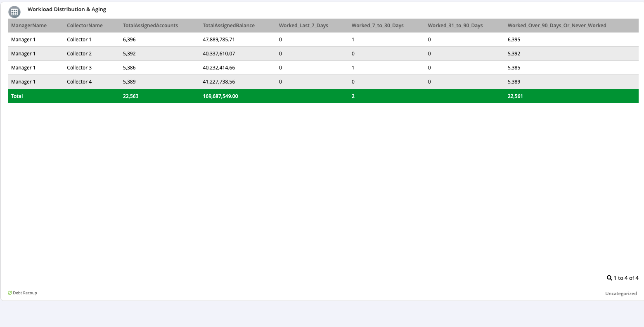The width and height of the screenshot is (644, 327).
Task: Click the magnifier icon next to row count
Action: tap(609, 278)
